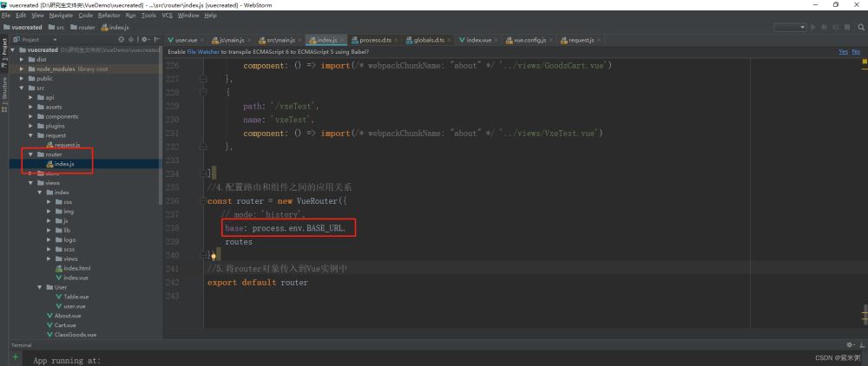868x366 pixels.
Task: Click the lightbulb intention icon in editor gutter
Action: (x=214, y=256)
